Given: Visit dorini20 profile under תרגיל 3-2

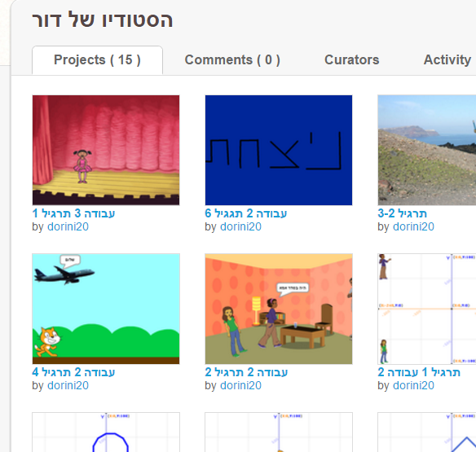Looking at the screenshot, I should (413, 226).
